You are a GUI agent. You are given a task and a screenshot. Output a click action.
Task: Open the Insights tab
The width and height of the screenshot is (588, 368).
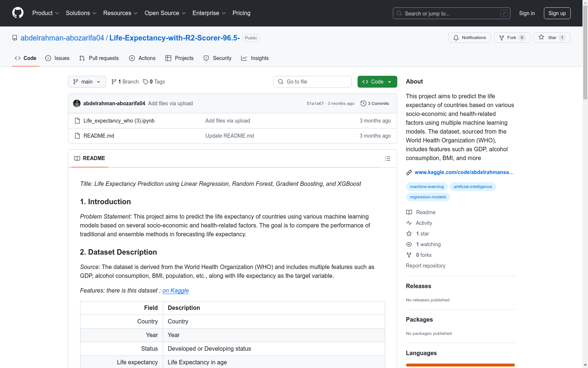pyautogui.click(x=255, y=58)
